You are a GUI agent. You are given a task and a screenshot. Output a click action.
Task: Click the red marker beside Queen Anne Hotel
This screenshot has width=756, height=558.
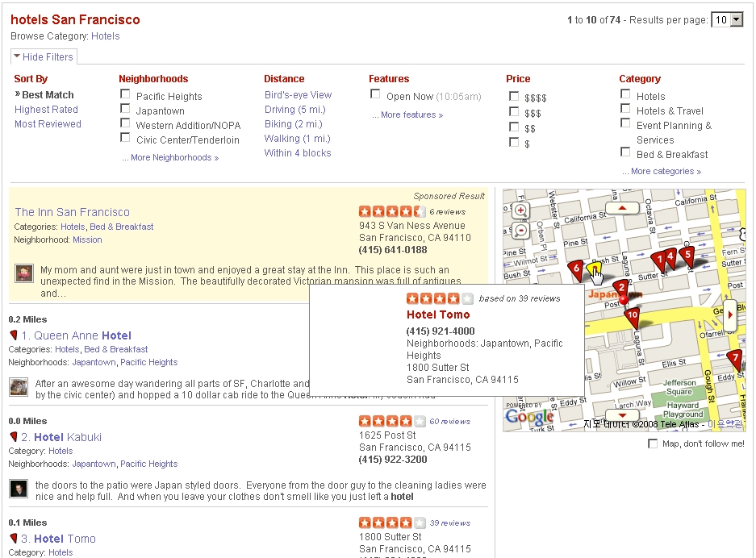pyautogui.click(x=14, y=335)
